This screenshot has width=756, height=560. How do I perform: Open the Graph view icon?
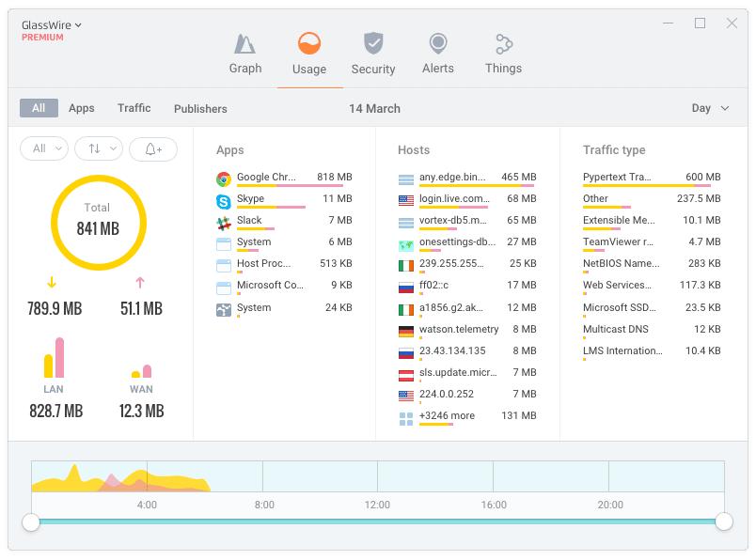(244, 44)
